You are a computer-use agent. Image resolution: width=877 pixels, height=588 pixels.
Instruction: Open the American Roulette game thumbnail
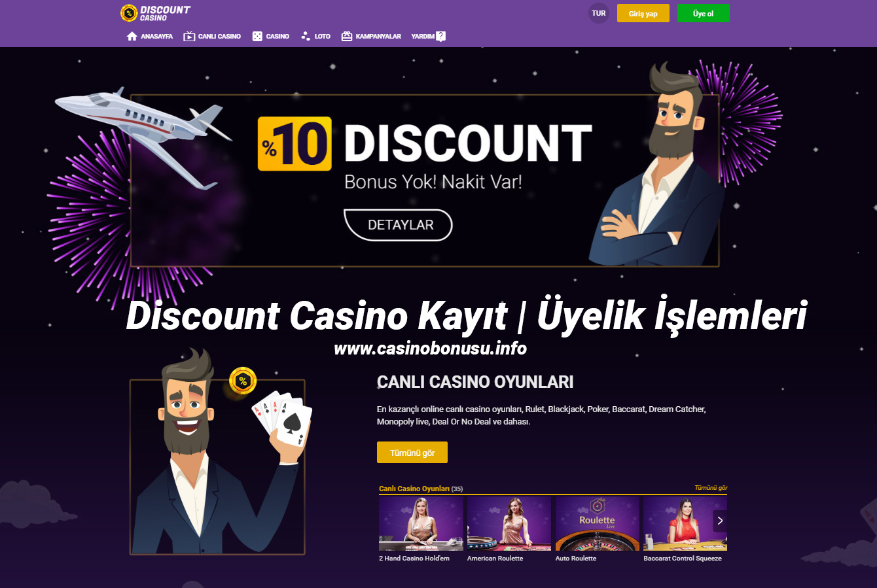509,524
